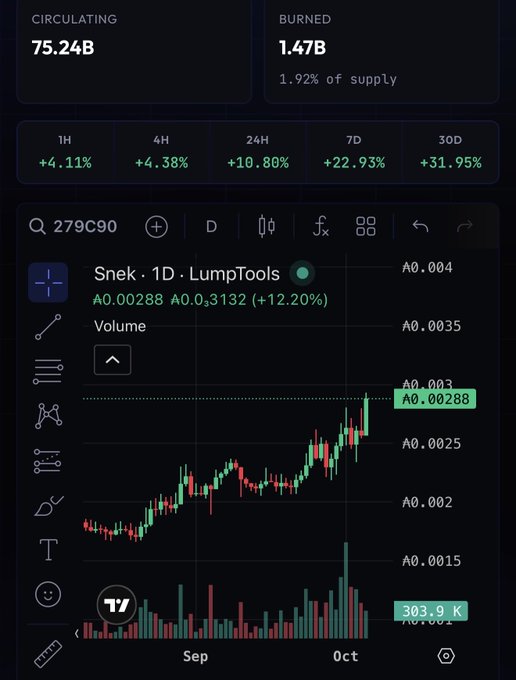Click the Snek 1D LumpTools title
516x680 pixels.
187,274
